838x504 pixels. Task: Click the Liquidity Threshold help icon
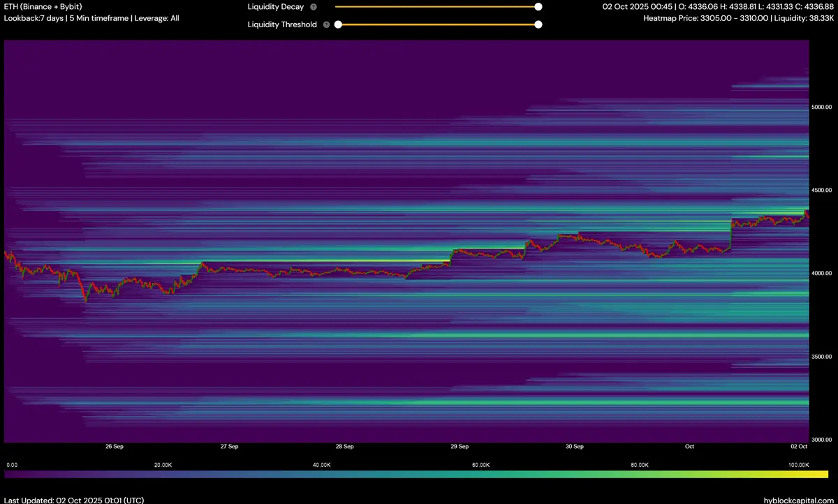(326, 24)
